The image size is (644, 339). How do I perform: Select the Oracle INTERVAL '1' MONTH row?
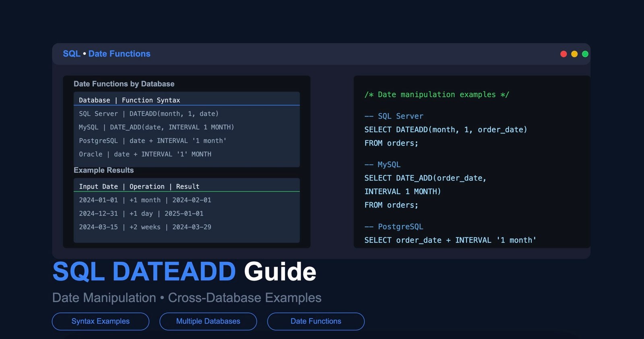point(187,154)
